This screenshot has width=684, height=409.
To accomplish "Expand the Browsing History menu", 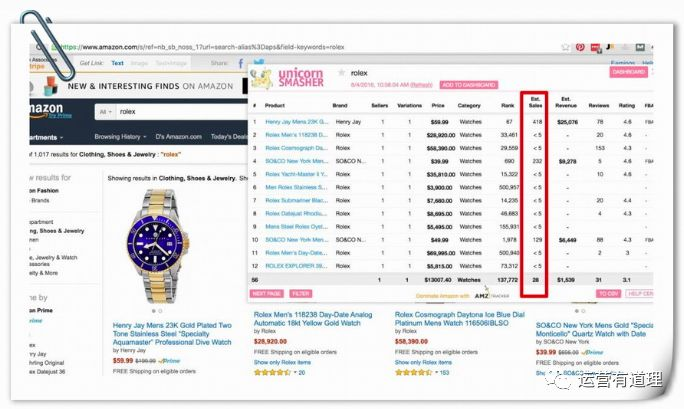I will (120, 136).
